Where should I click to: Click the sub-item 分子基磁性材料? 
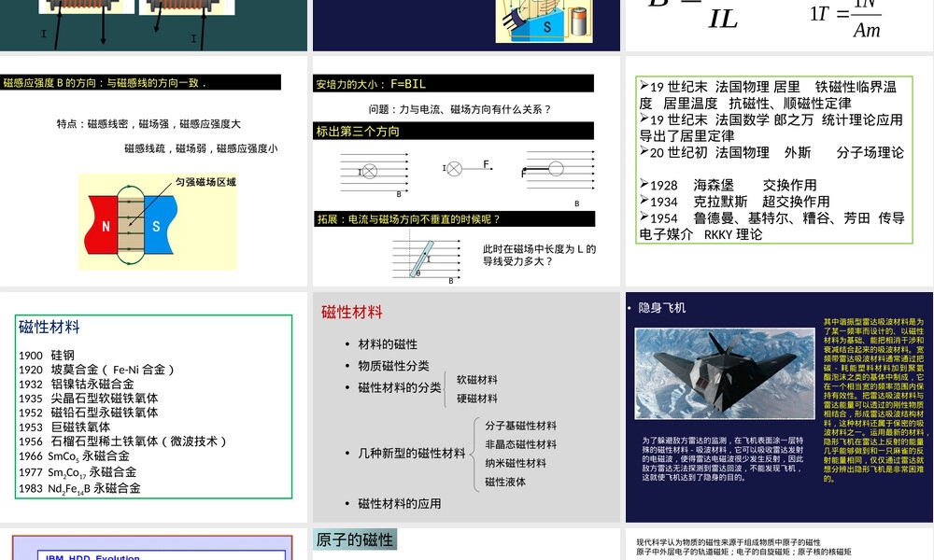click(520, 426)
